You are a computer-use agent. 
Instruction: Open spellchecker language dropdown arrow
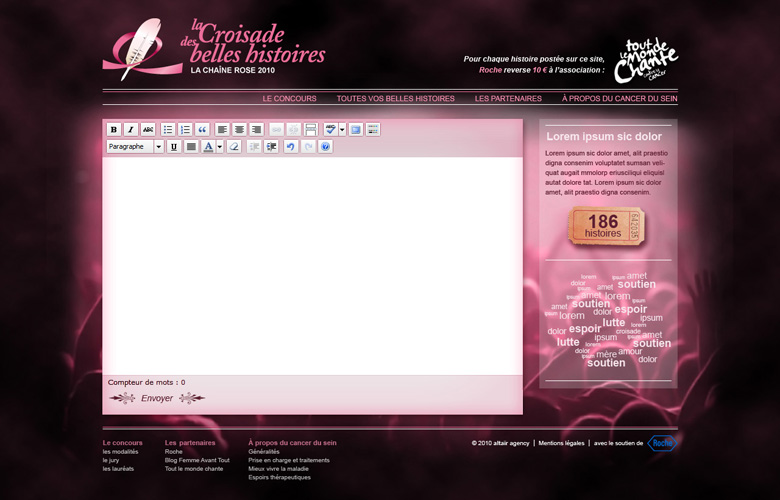pos(342,129)
